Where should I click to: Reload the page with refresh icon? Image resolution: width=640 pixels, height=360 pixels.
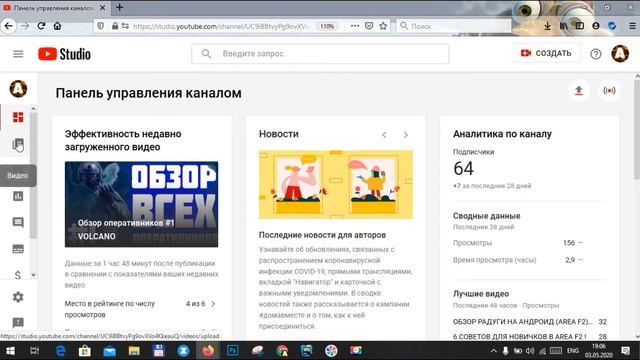[41, 26]
